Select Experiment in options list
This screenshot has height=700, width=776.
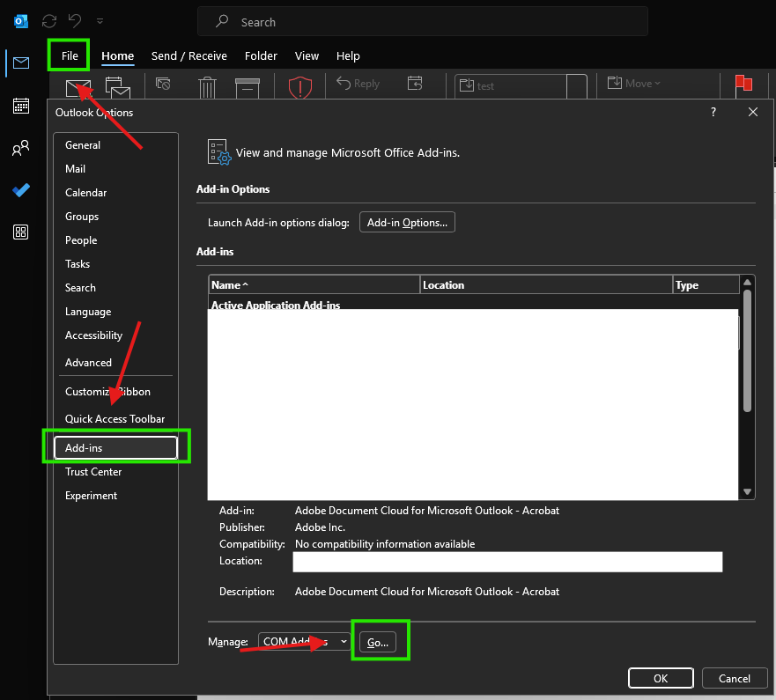coord(115,495)
